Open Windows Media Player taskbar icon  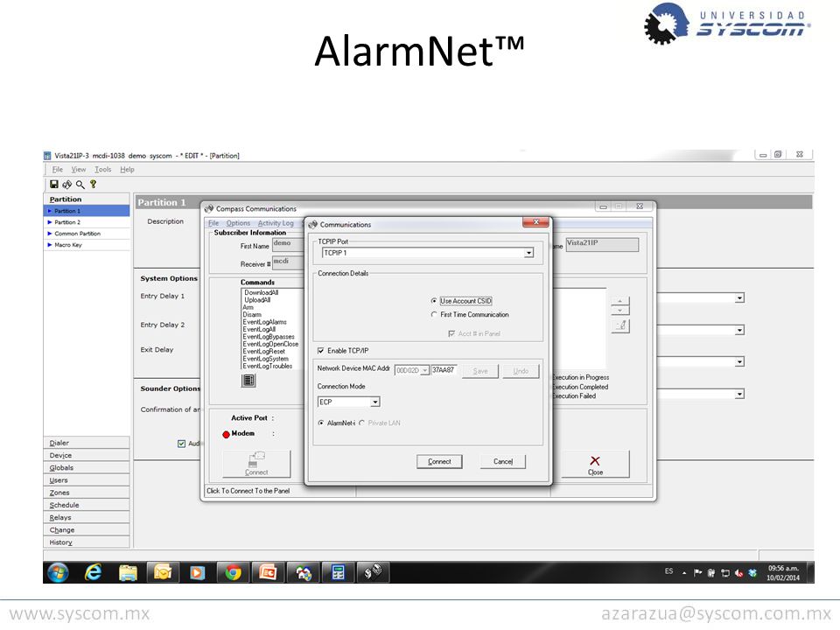pyautogui.click(x=197, y=572)
